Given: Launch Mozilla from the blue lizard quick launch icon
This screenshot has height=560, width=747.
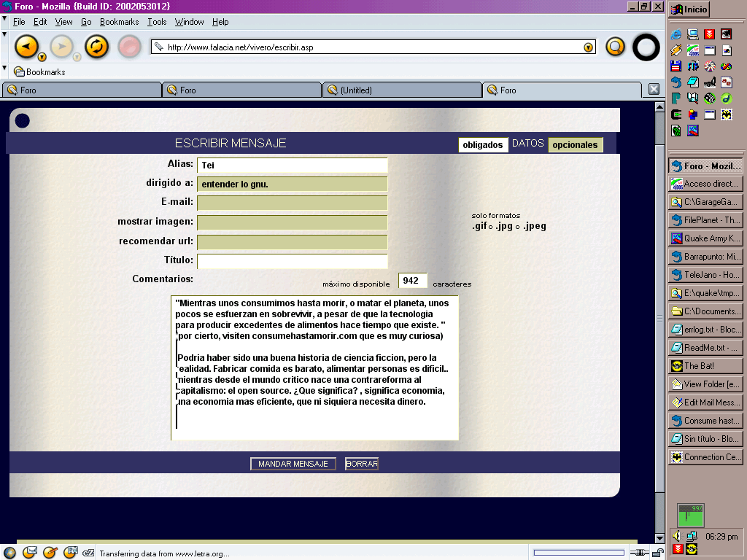Looking at the screenshot, I should click(x=676, y=82).
